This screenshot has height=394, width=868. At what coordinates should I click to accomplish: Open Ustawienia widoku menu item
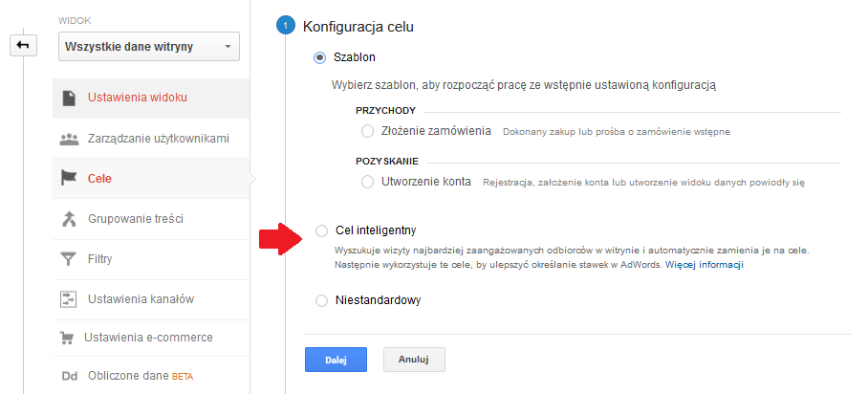pyautogui.click(x=137, y=98)
